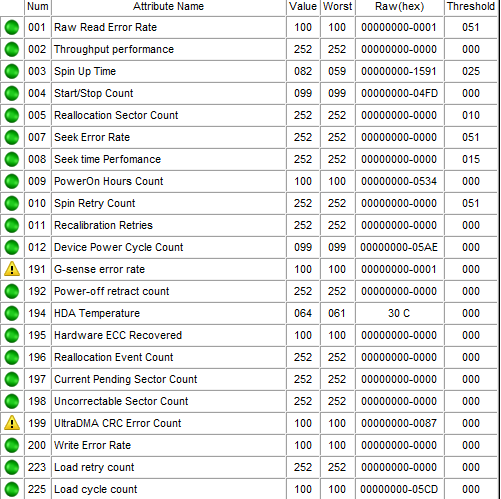This screenshot has width=501, height=499.
Task: Click raw value 00000000-04FD of Start/Stop Count
Action: tap(399, 93)
